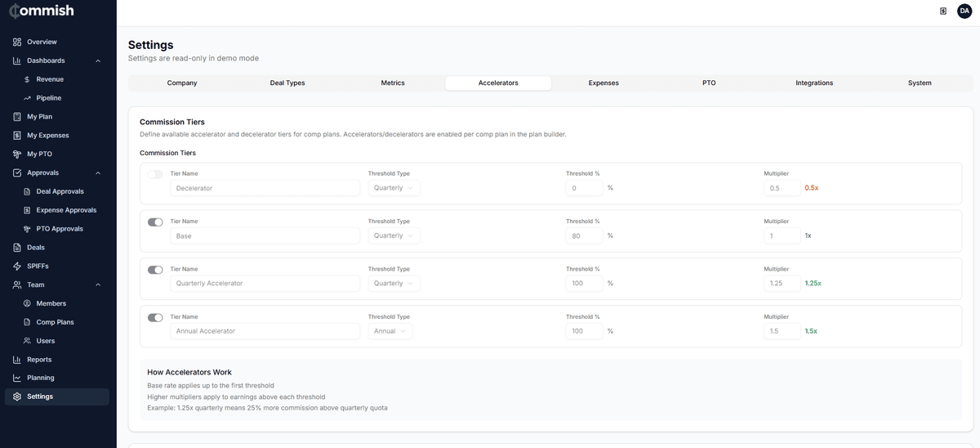Image resolution: width=980 pixels, height=448 pixels.
Task: Click the Comp Plans icon
Action: click(27, 322)
